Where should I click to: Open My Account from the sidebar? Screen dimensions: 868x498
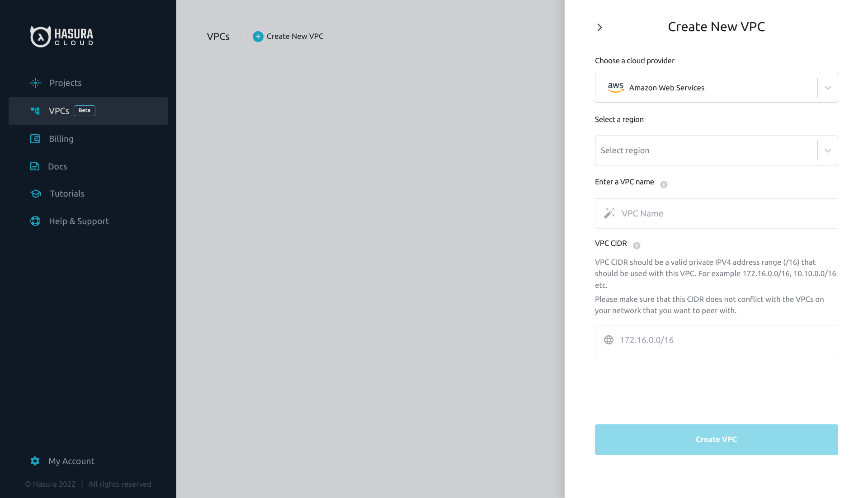(71, 461)
